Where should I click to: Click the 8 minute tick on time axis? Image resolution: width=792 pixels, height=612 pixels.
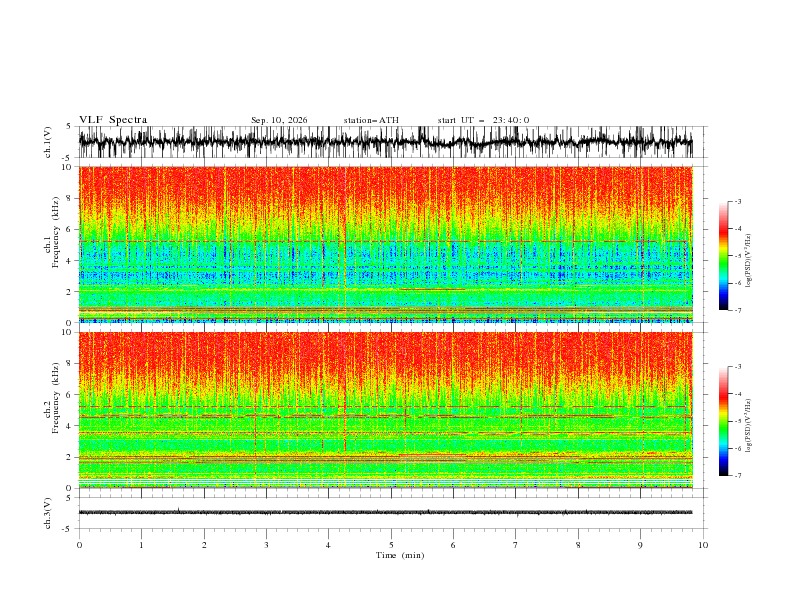[578, 545]
